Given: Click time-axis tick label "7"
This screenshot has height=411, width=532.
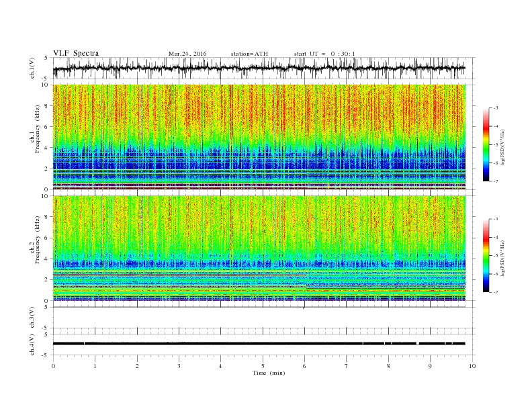Looking at the screenshot, I should coord(347,366).
